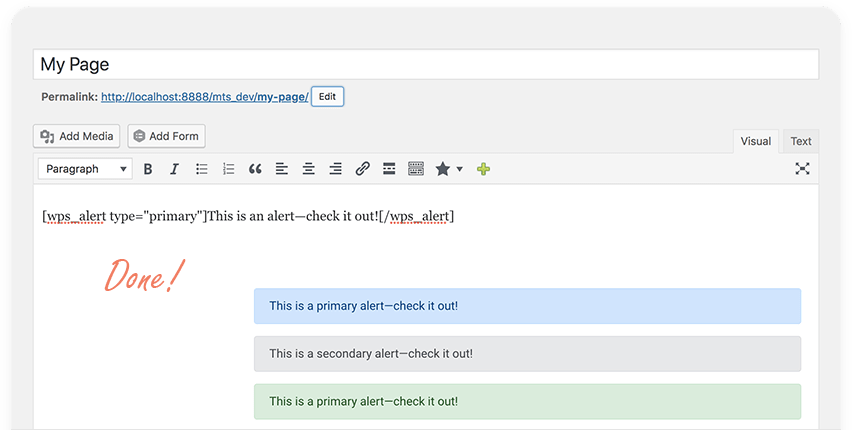Align text right
Screen dimensions: 852x430
(336, 169)
